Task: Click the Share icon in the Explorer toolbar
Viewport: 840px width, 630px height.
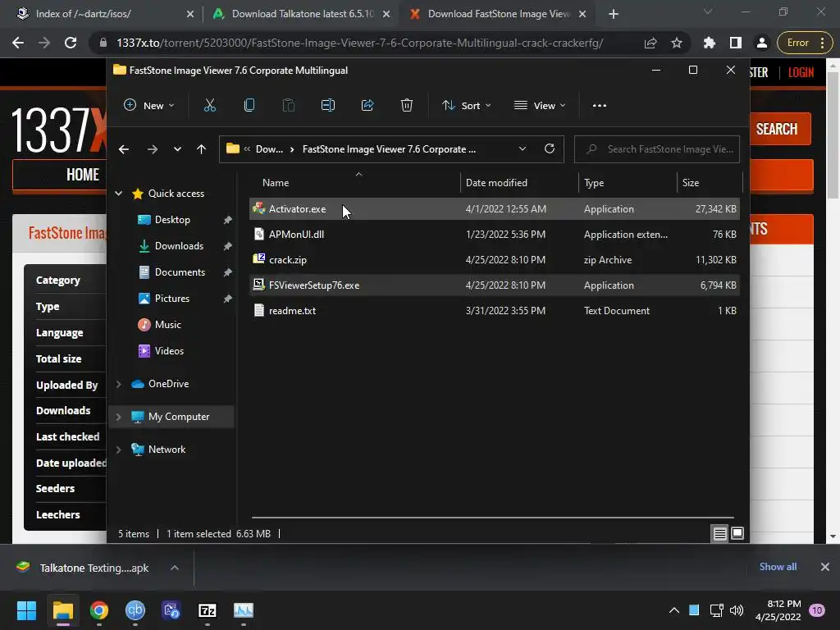Action: (367, 106)
